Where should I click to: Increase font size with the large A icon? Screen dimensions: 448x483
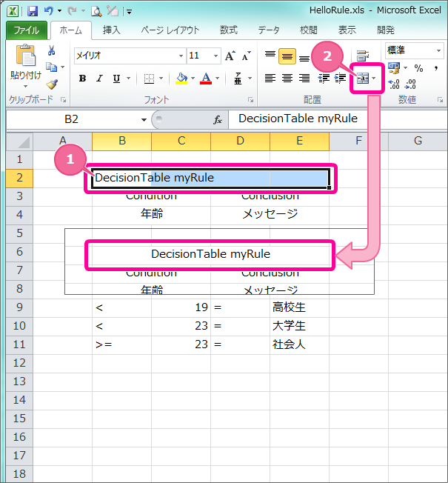coord(230,56)
